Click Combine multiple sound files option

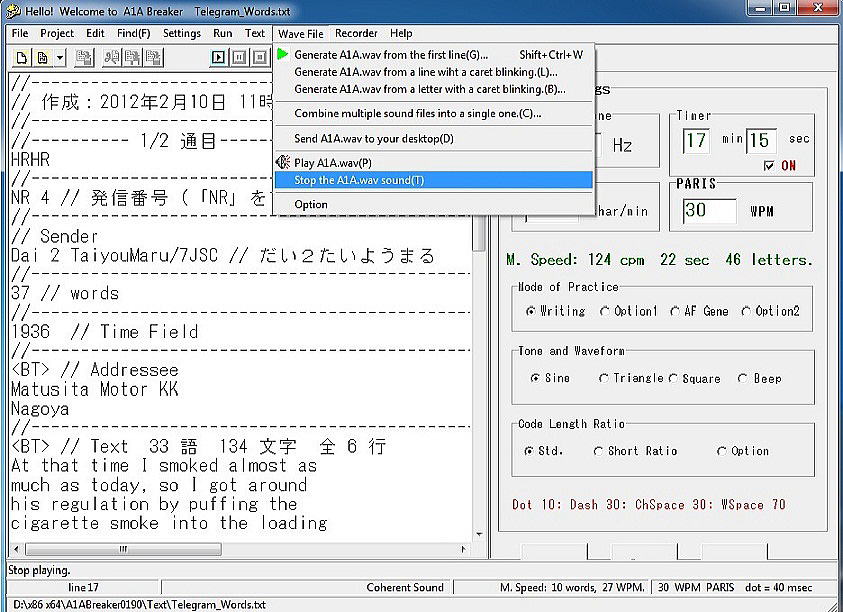(417, 113)
